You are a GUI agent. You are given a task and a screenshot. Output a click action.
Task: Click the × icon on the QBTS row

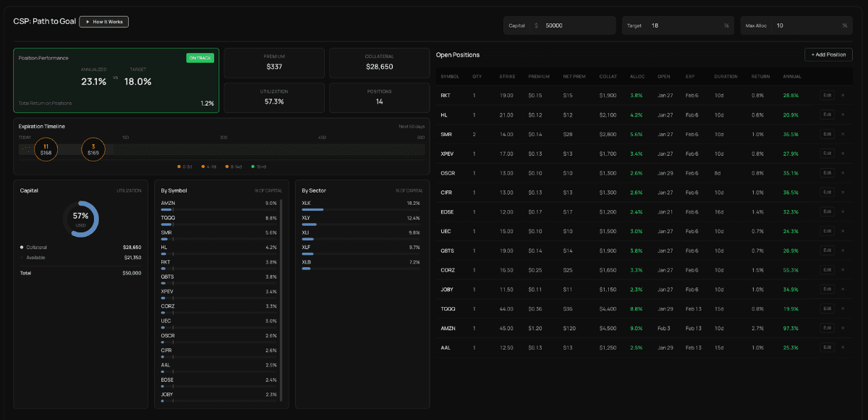click(x=842, y=251)
